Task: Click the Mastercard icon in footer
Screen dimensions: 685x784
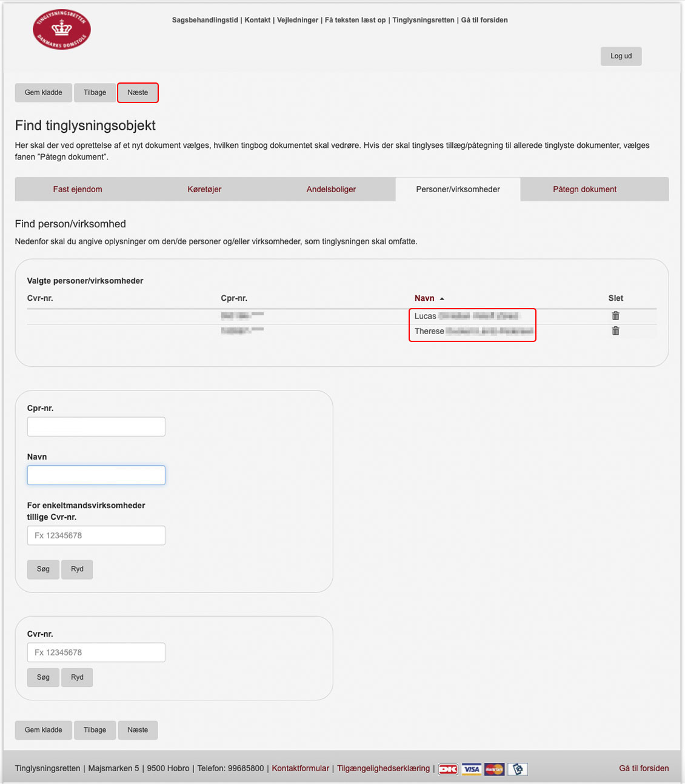Action: click(494, 769)
